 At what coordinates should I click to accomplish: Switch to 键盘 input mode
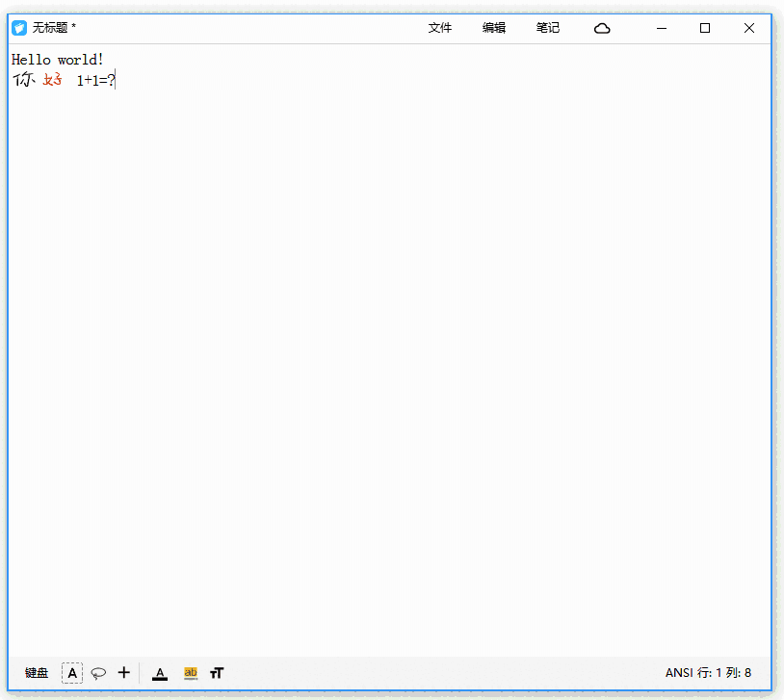click(37, 673)
